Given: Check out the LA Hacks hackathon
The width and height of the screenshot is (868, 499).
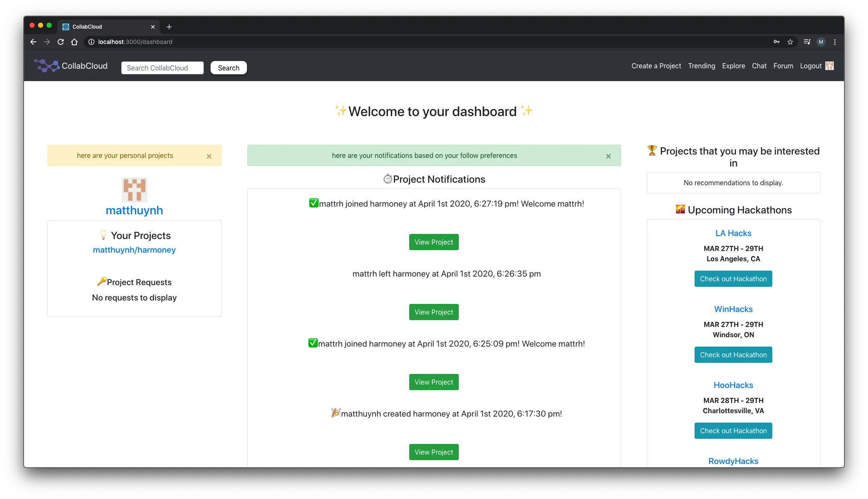Looking at the screenshot, I should point(733,279).
